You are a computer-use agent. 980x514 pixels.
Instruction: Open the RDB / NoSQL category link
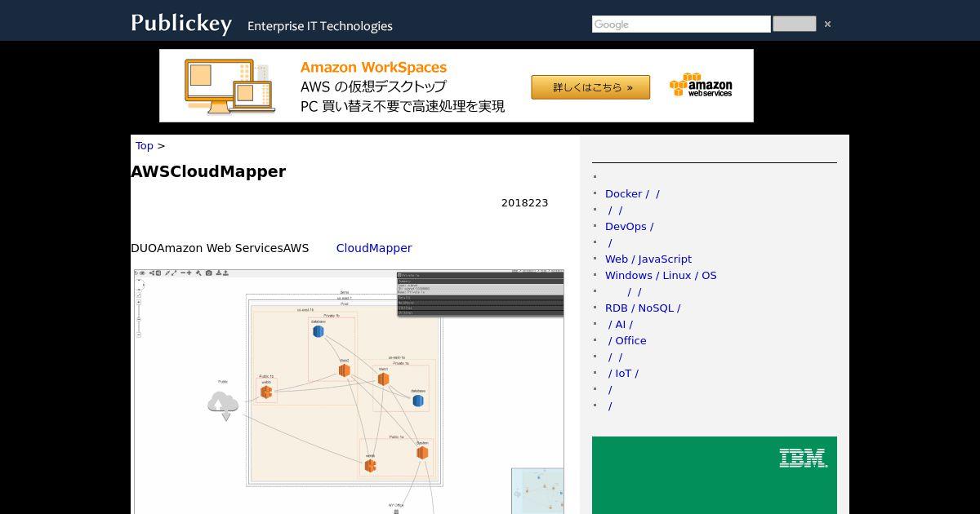click(x=643, y=308)
